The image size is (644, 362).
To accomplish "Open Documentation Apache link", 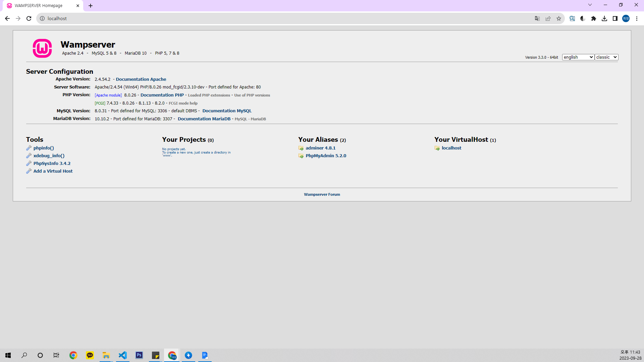I will 141,79.
